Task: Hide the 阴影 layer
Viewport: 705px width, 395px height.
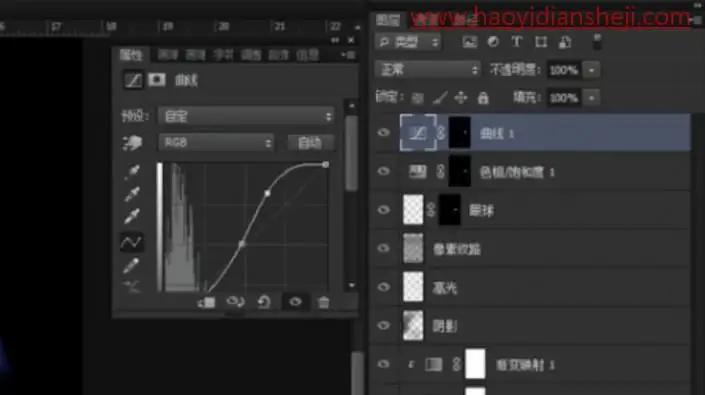Action: (383, 325)
